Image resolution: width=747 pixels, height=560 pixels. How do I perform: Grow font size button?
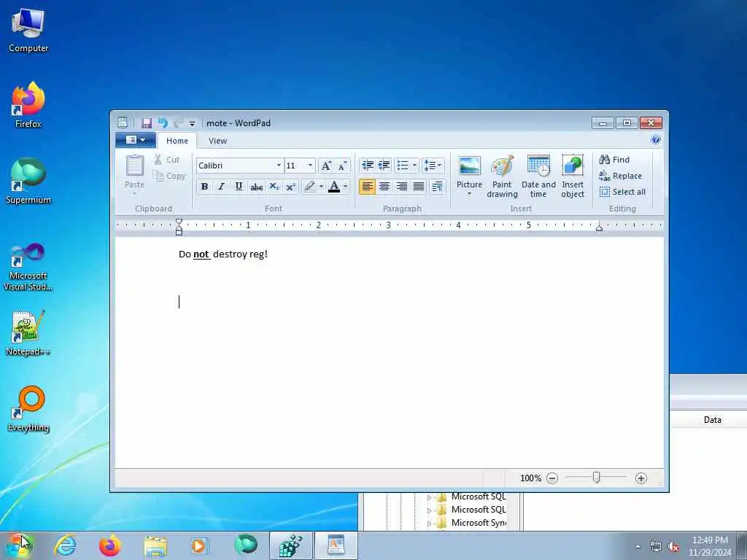tap(326, 166)
